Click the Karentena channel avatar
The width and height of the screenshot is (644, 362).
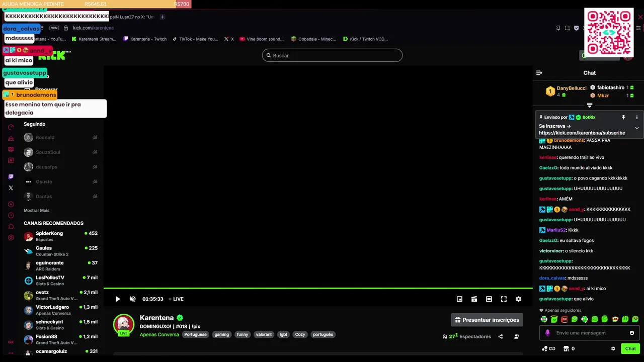point(123,324)
